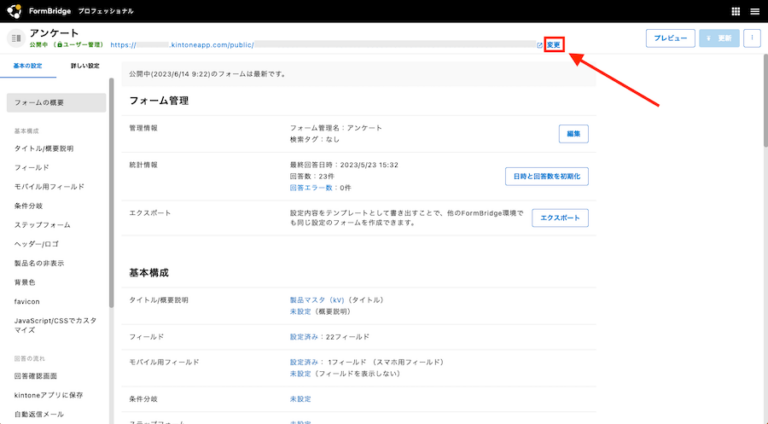Click the 編集 button for 管理情報
This screenshot has width=768, height=424.
[x=573, y=134]
